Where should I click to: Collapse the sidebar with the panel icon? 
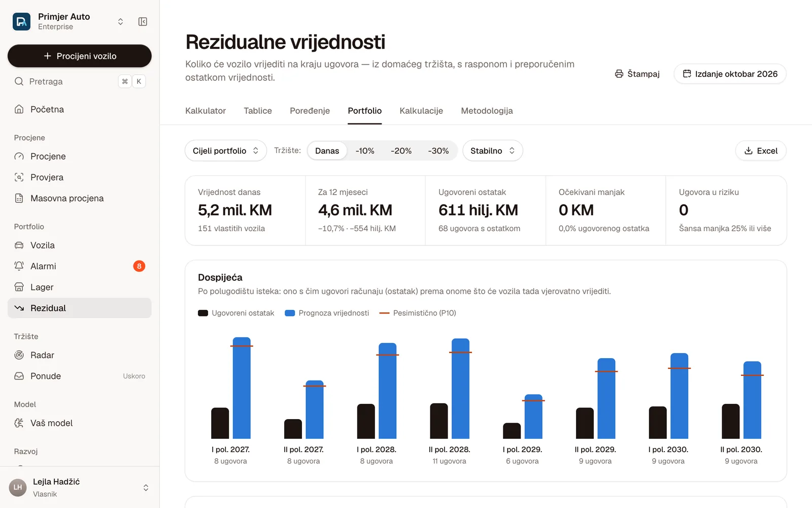point(143,21)
